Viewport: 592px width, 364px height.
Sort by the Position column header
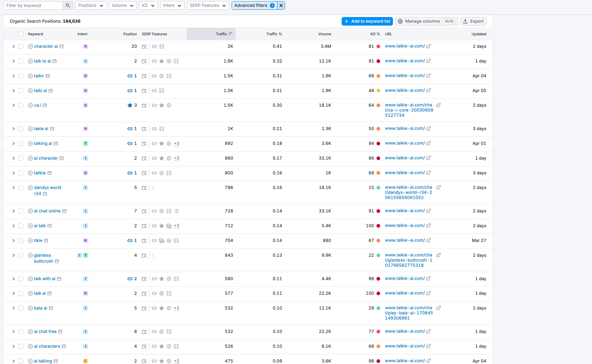(130, 34)
